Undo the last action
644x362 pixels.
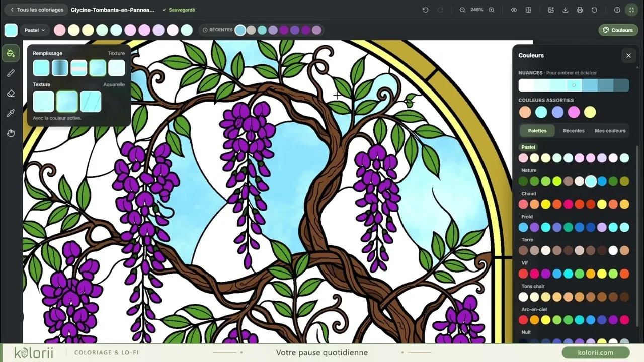(x=425, y=10)
